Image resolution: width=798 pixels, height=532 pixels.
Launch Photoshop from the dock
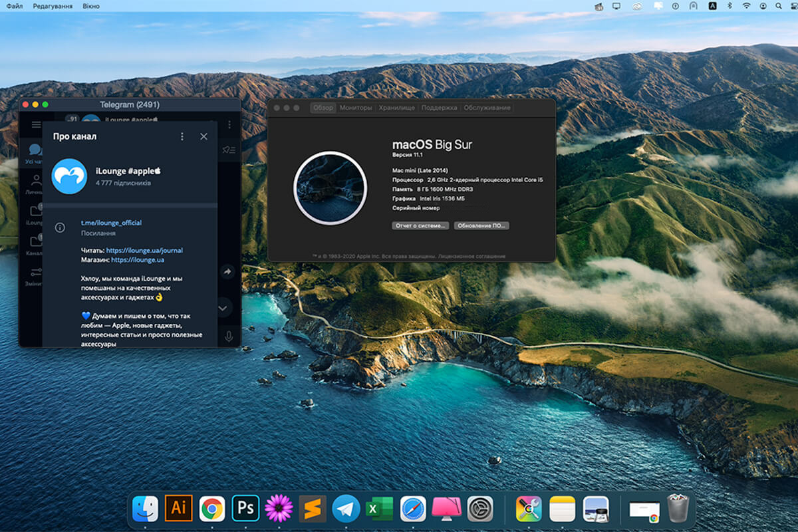[x=245, y=509]
